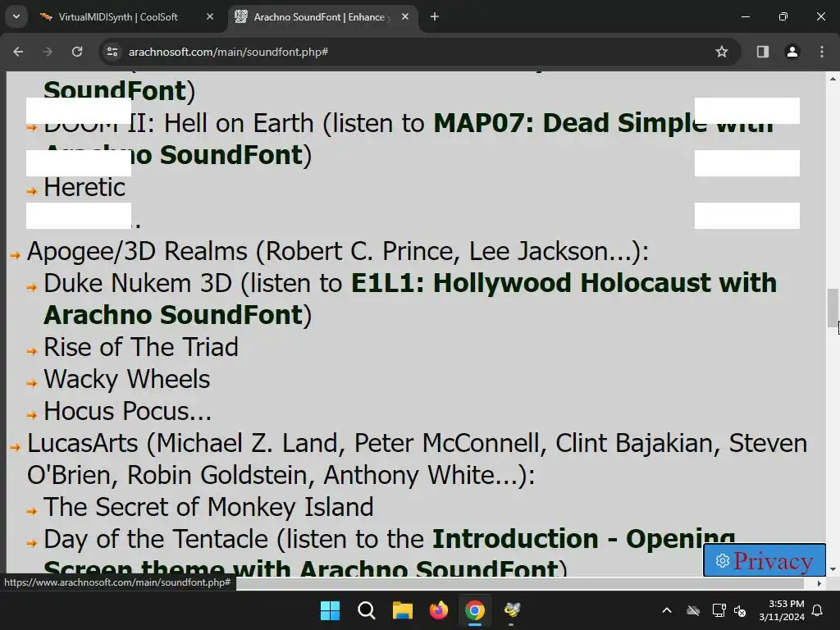Image resolution: width=840 pixels, height=630 pixels.
Task: Open the Windows Start menu
Action: [x=330, y=610]
